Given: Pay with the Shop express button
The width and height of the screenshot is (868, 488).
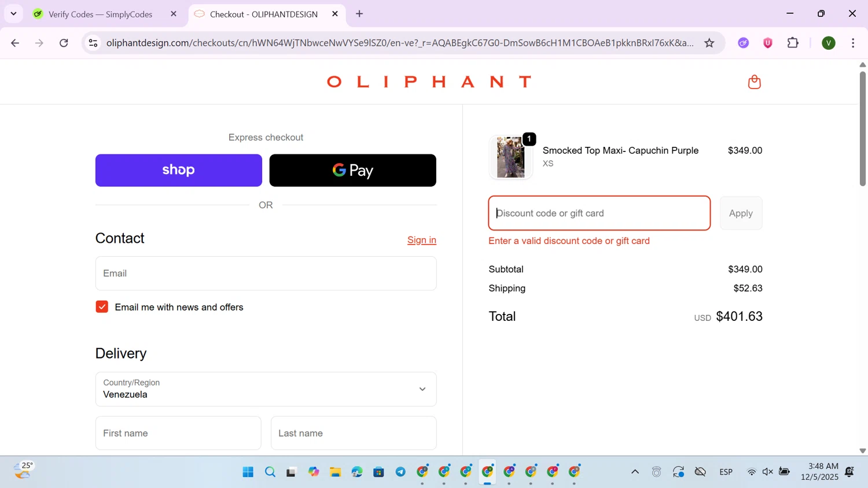Looking at the screenshot, I should tap(179, 170).
